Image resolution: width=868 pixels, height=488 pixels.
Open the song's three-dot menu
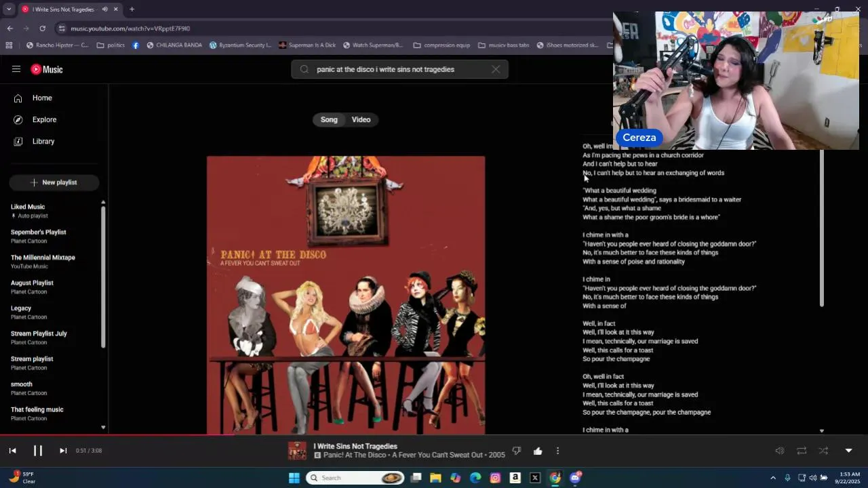(x=557, y=451)
